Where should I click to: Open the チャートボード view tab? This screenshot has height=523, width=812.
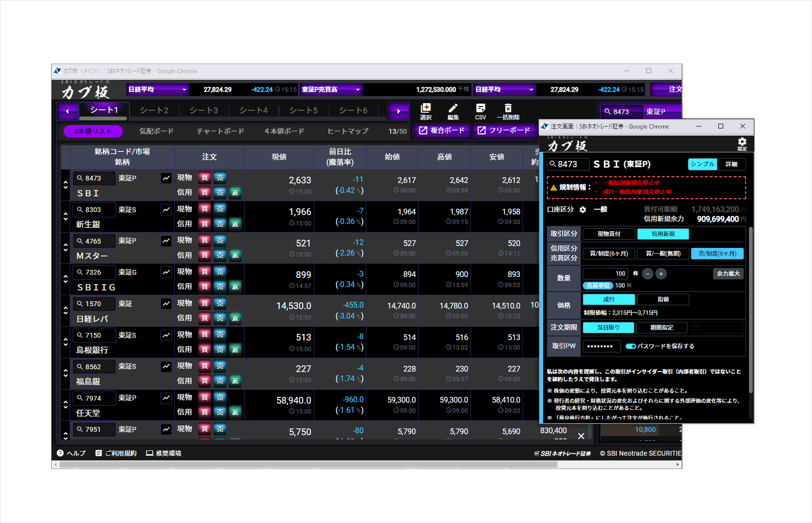click(x=220, y=131)
